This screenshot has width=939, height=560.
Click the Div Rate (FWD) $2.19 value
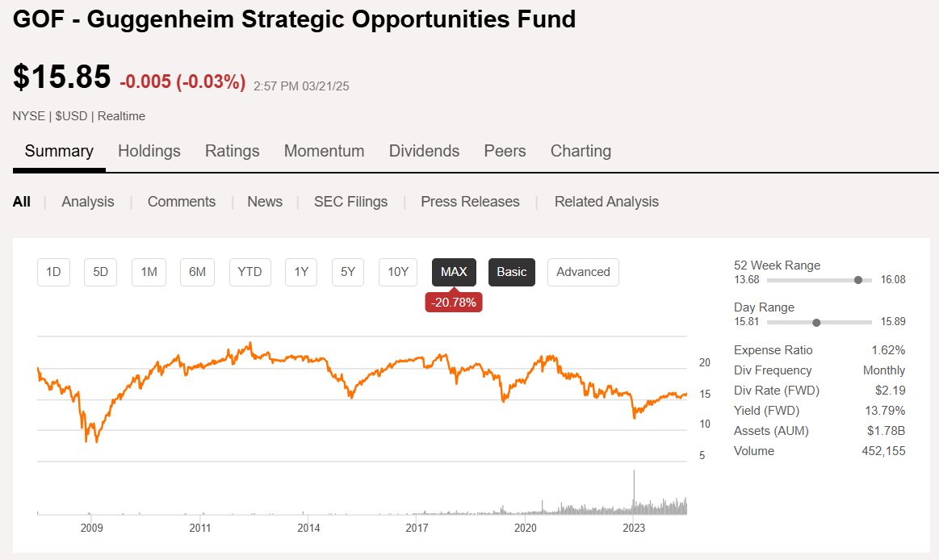click(x=890, y=391)
